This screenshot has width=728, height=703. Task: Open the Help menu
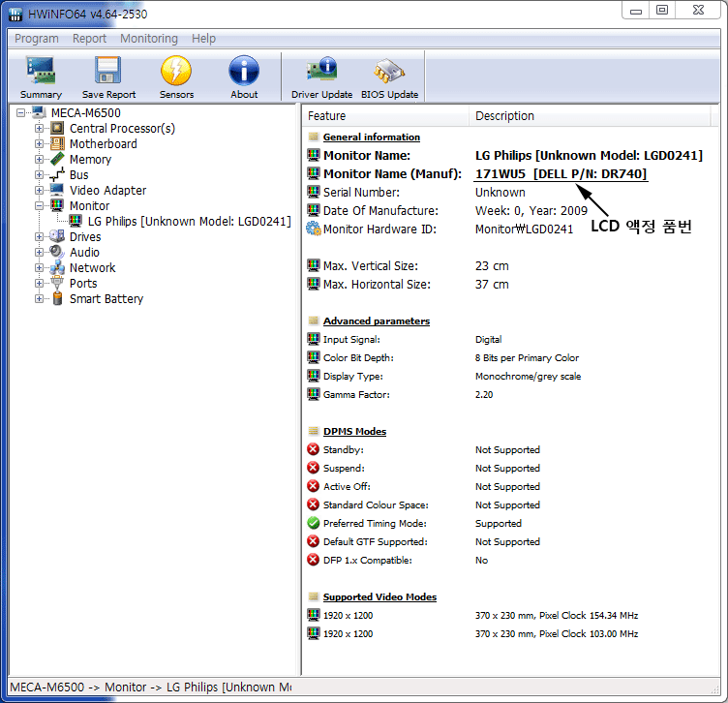(x=204, y=39)
